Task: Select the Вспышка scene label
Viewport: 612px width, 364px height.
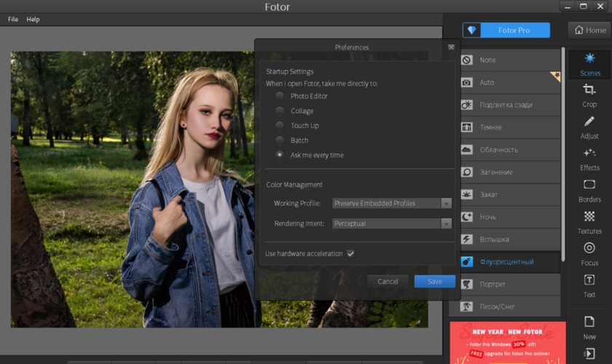Action: coord(494,240)
